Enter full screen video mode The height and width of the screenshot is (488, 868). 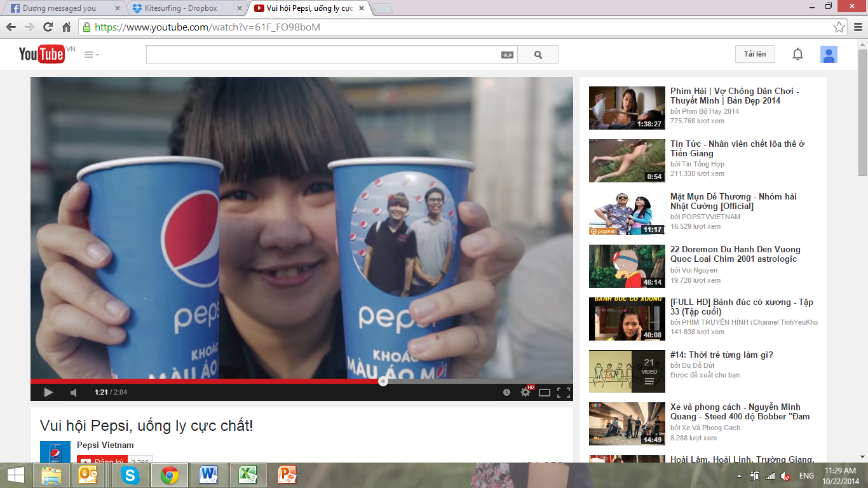click(x=563, y=392)
